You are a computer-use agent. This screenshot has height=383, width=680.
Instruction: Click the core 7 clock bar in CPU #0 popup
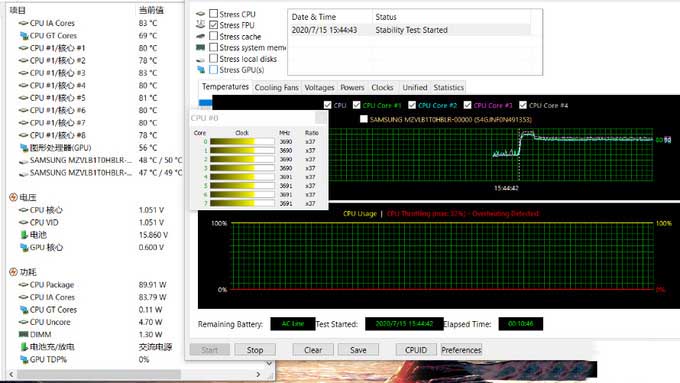coord(242,203)
